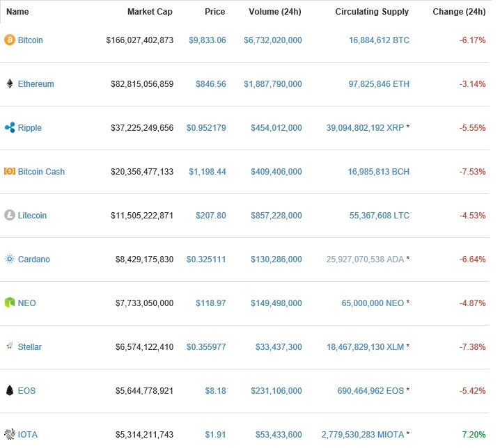Open the Bitcoin Cash name link

(41, 172)
